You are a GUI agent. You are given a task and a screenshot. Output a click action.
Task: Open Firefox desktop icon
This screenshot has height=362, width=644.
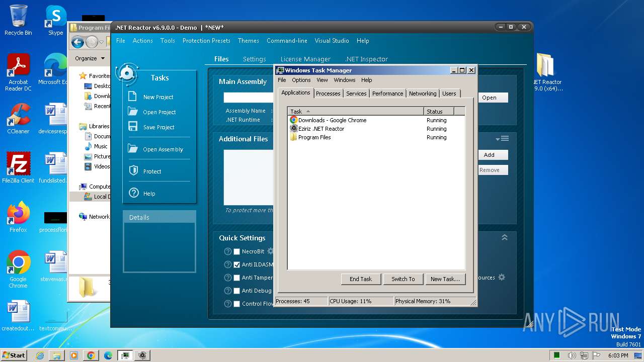[18, 217]
